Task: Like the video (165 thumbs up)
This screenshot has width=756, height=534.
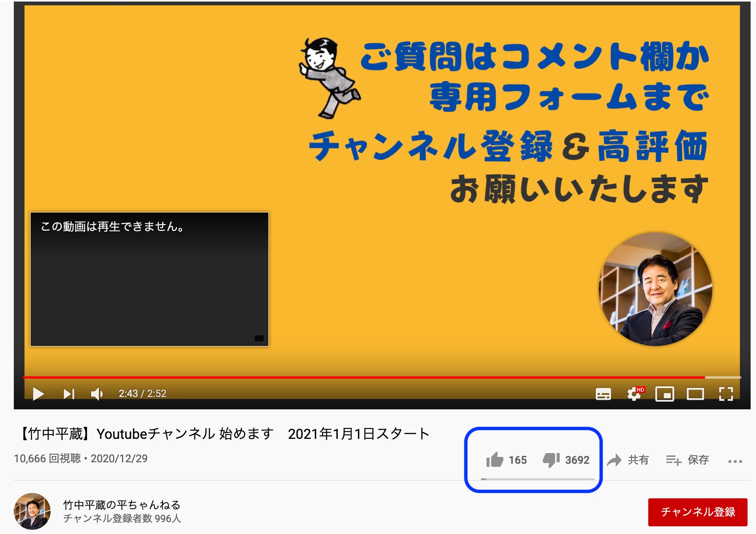Action: pyautogui.click(x=506, y=460)
